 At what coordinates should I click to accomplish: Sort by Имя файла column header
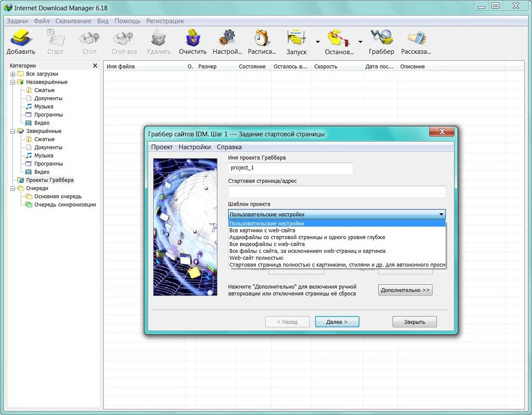point(144,67)
